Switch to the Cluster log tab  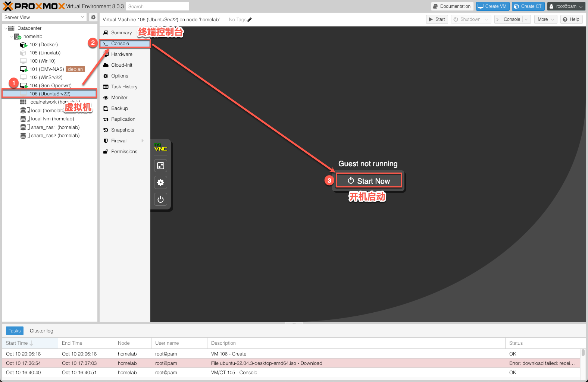coord(41,331)
